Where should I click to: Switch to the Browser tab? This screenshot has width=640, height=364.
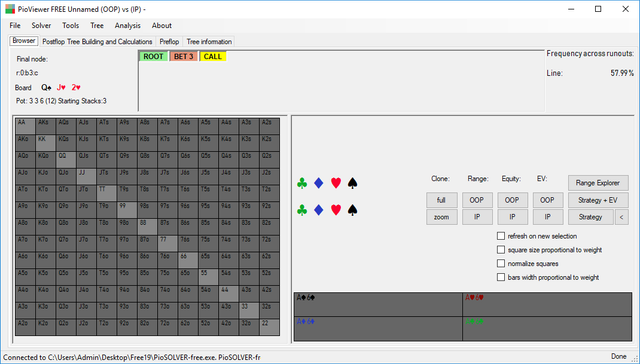24,41
